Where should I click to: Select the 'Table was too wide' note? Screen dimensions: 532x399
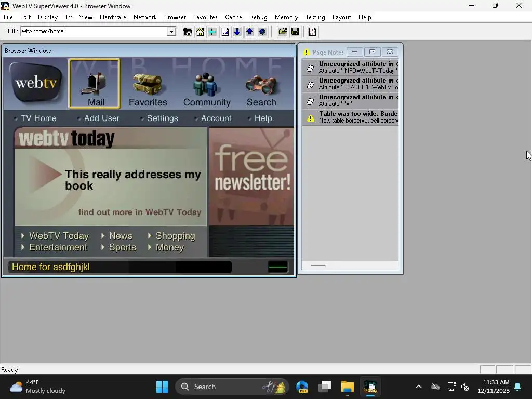click(351, 117)
